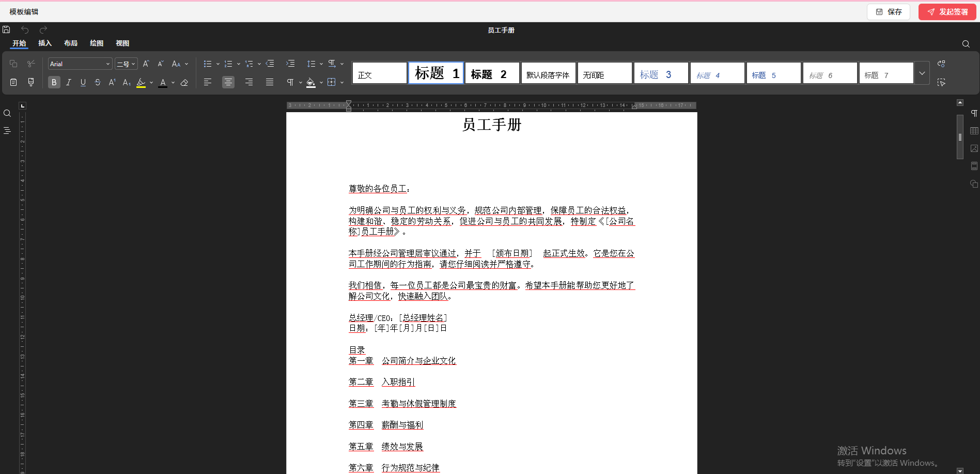Click the search icon in left sidebar
Image resolution: width=980 pixels, height=474 pixels.
[7, 114]
